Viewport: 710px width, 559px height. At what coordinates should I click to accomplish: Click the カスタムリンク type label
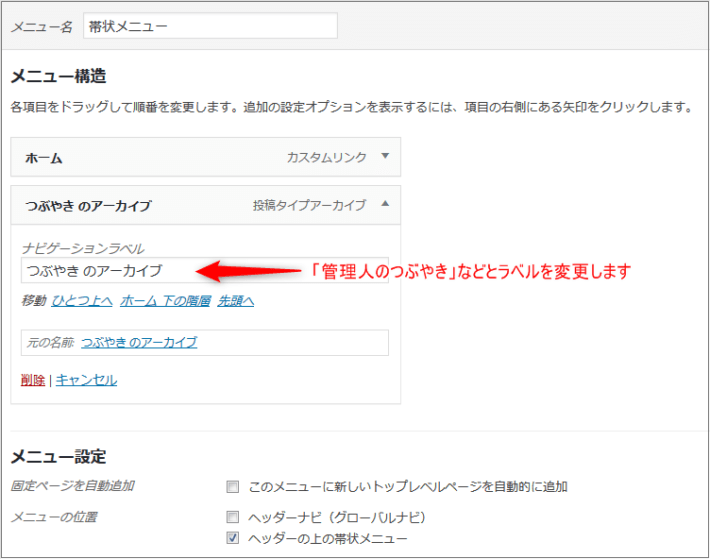point(326,157)
